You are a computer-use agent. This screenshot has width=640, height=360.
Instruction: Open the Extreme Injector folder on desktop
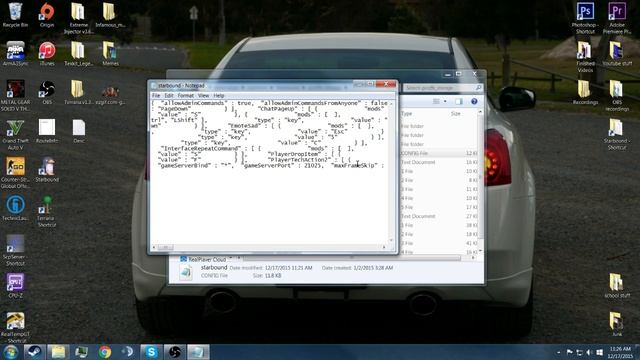click(78, 18)
